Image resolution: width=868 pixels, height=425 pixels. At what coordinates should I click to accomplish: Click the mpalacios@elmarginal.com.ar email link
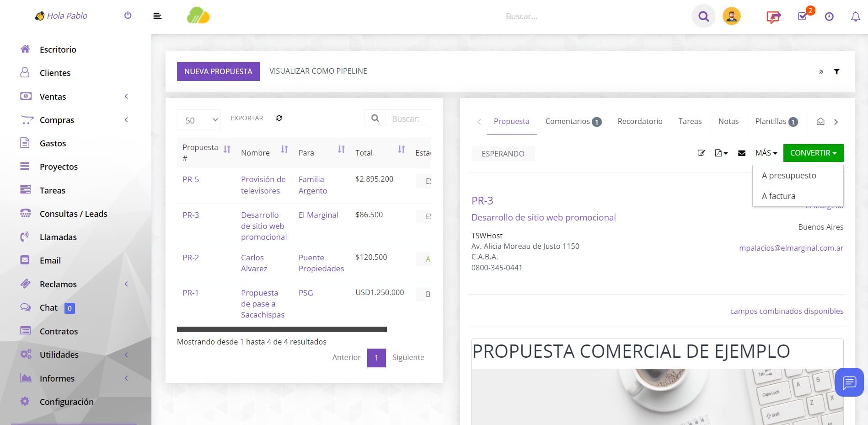coord(791,248)
